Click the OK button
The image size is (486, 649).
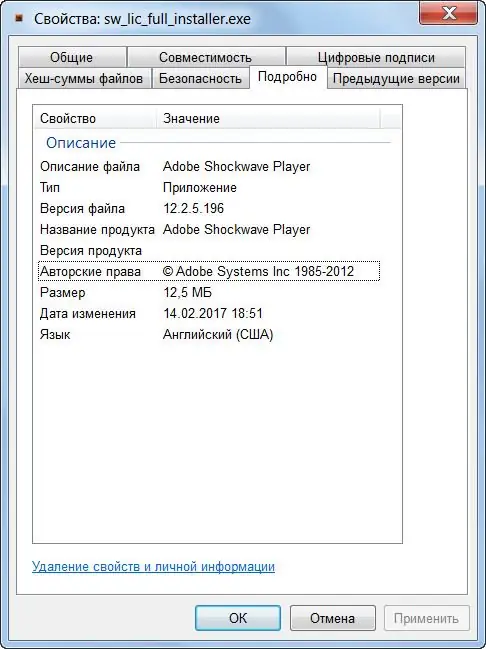pos(238,618)
